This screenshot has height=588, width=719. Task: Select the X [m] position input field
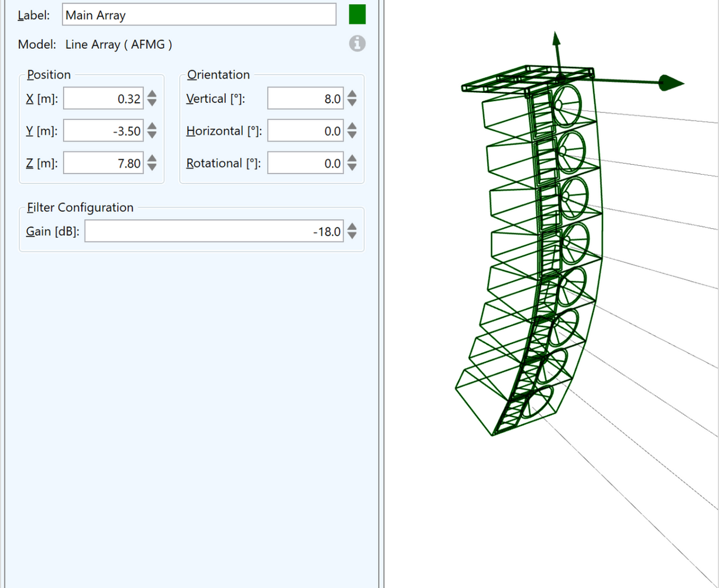(104, 99)
